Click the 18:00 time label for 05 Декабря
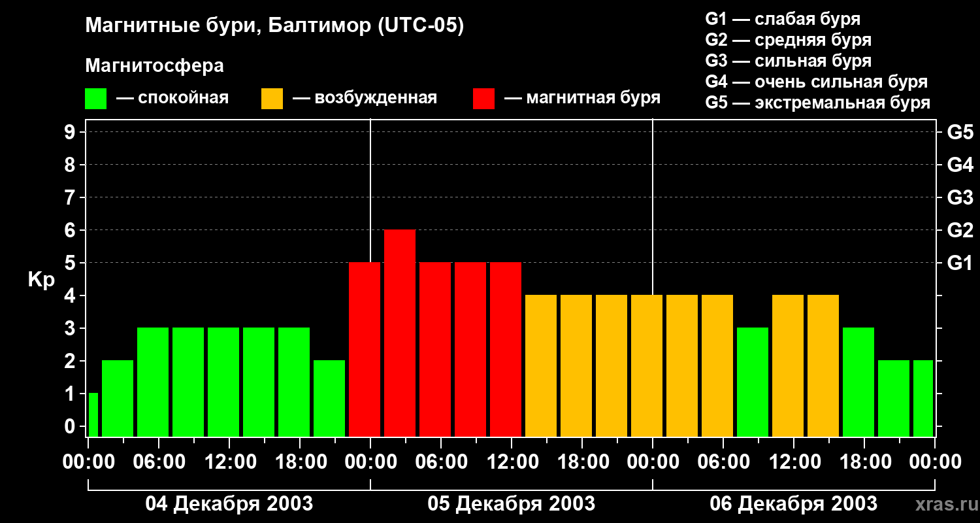 [x=581, y=462]
